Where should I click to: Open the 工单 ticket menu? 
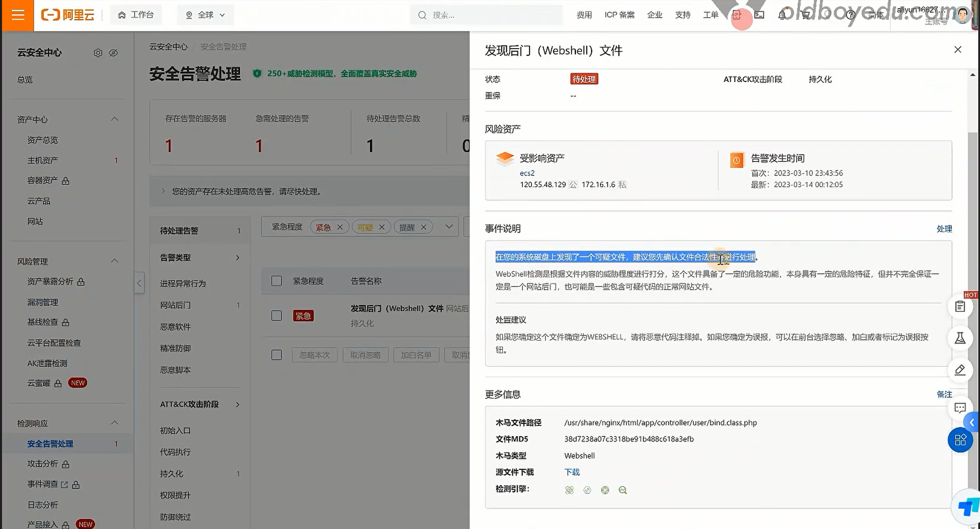710,15
